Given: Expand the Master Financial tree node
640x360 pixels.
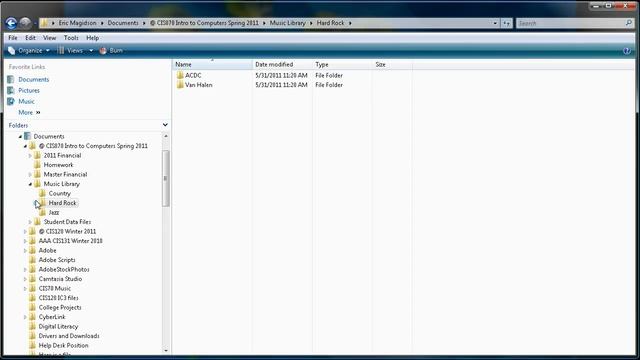Looking at the screenshot, I should [x=30, y=175].
